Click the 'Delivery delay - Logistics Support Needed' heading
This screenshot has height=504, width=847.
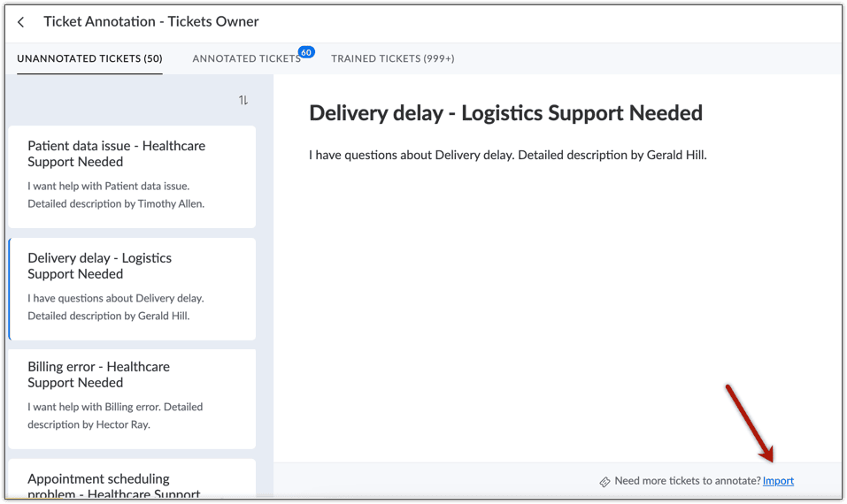coord(505,113)
